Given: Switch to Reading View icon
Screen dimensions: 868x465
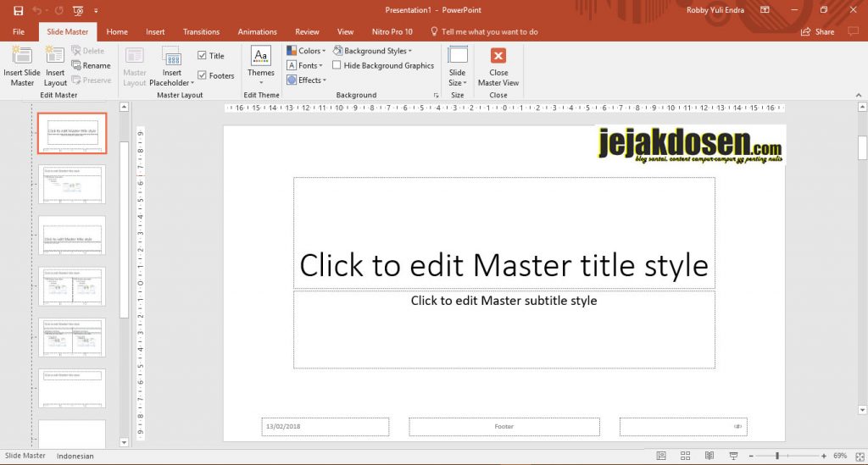Looking at the screenshot, I should [x=709, y=456].
